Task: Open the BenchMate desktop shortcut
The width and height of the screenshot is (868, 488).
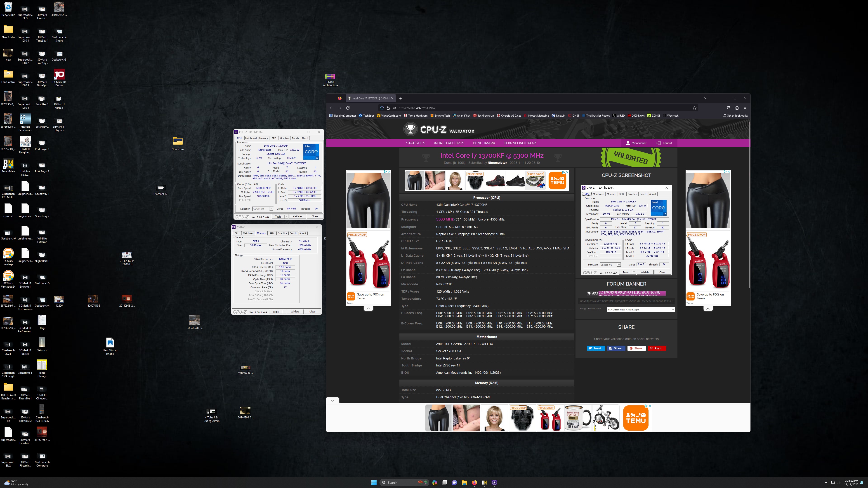Action: pyautogui.click(x=8, y=166)
